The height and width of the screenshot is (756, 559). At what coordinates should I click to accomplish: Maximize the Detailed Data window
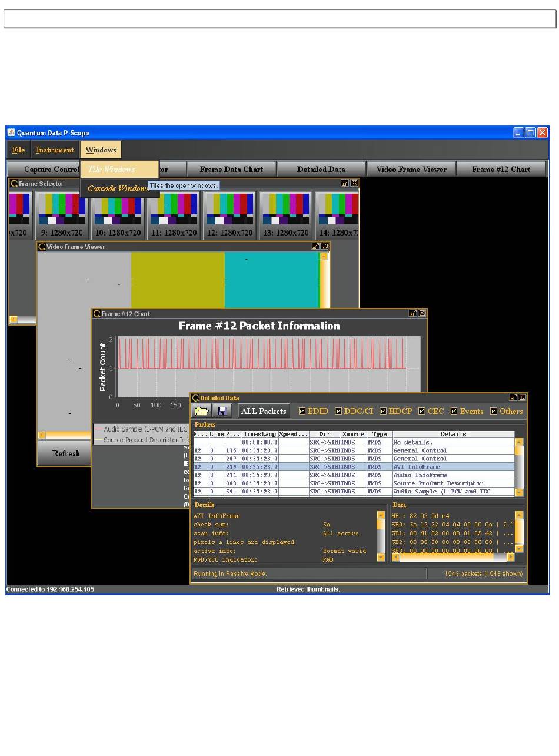point(513,397)
